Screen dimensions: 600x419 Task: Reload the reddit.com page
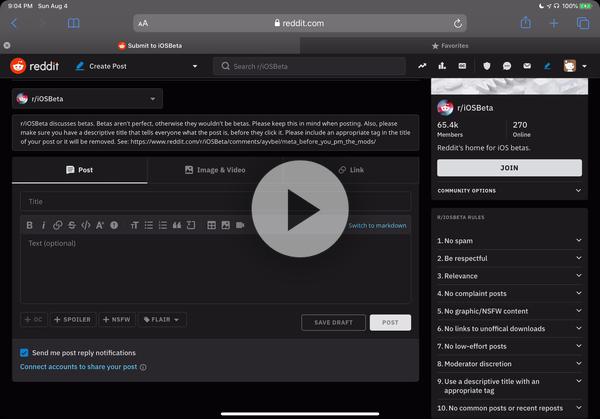pyautogui.click(x=458, y=23)
